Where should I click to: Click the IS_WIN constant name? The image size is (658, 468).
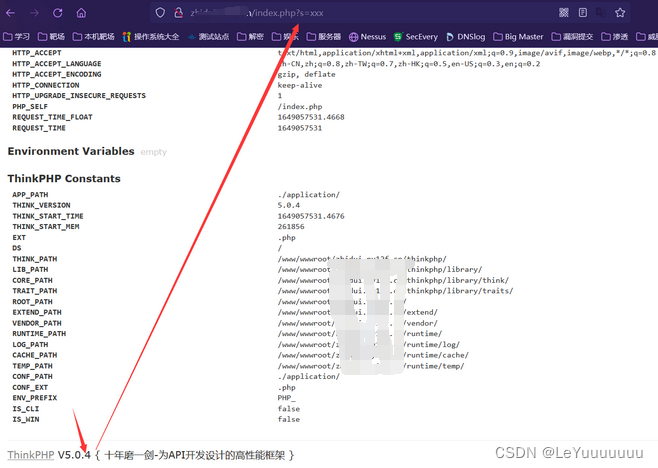tap(26, 419)
